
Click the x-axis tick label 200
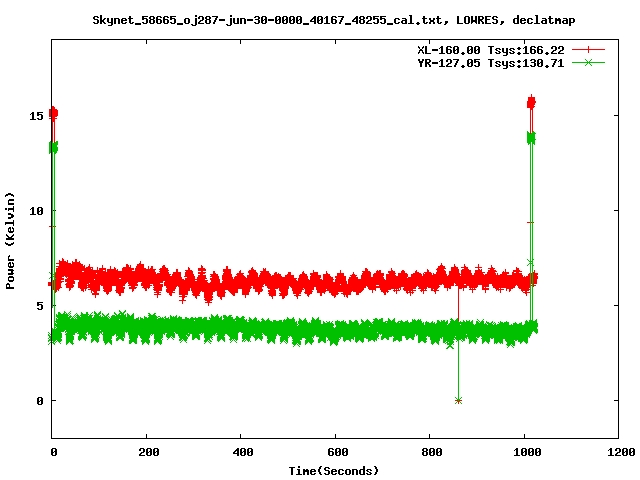tap(149, 452)
